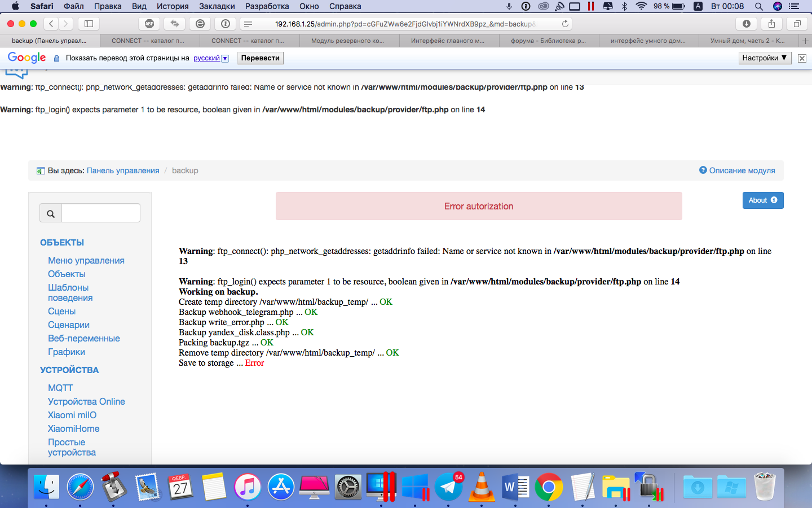Open Finder from the Dock

tap(47, 487)
